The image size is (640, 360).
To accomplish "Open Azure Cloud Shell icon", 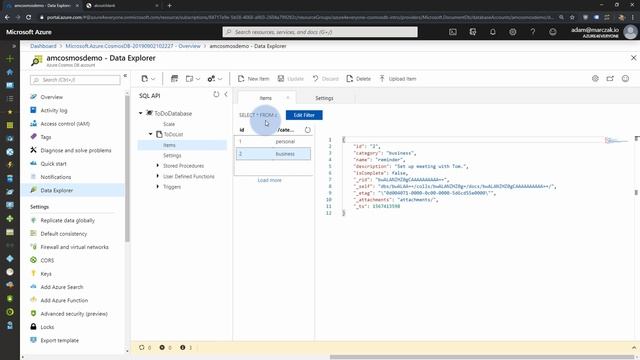I will click(x=453, y=32).
